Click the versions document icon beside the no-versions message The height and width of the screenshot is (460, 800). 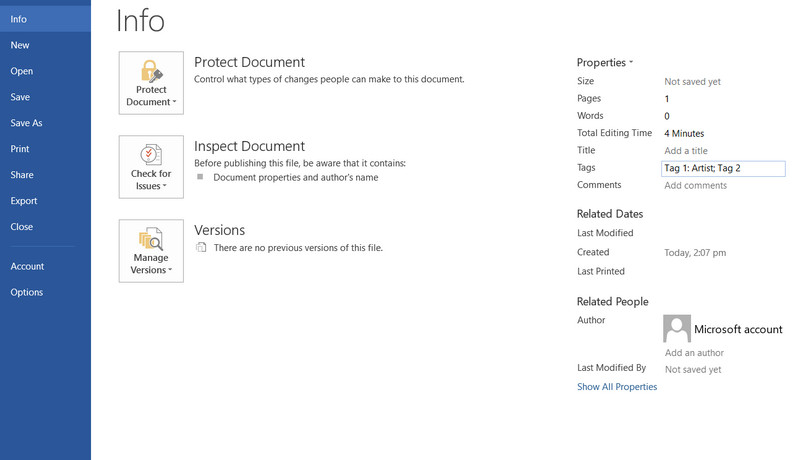[201, 247]
